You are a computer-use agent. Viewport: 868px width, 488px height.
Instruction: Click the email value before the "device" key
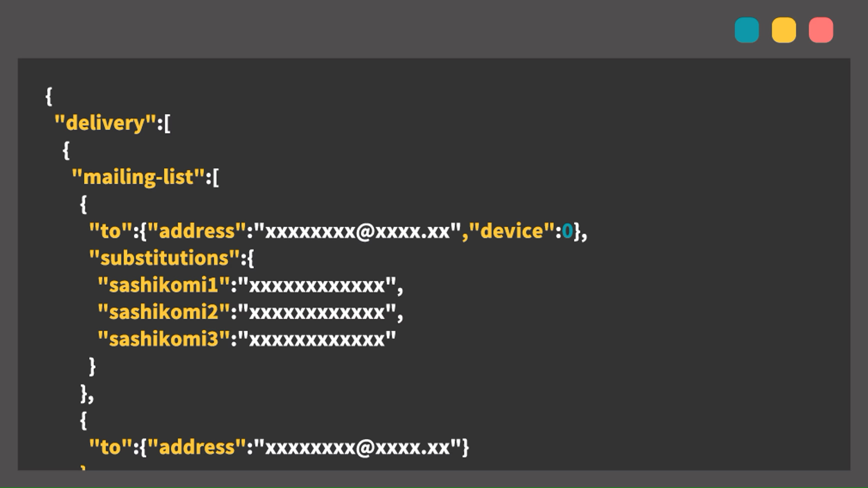(357, 231)
